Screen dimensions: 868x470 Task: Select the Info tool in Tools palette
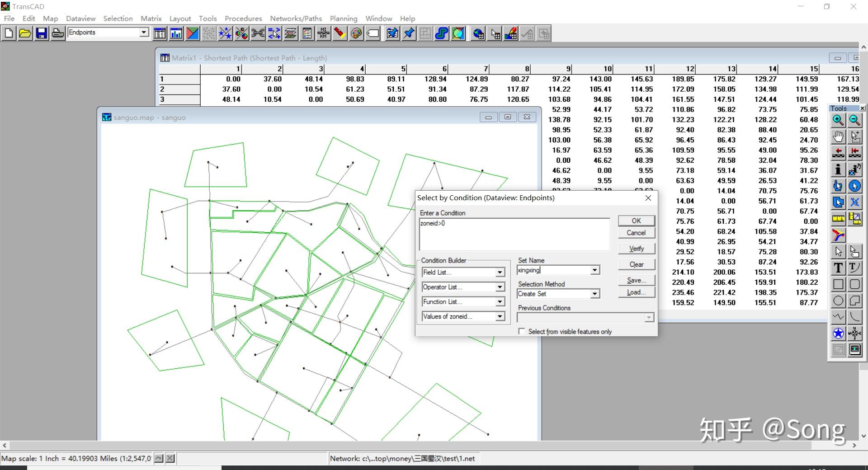[838, 169]
